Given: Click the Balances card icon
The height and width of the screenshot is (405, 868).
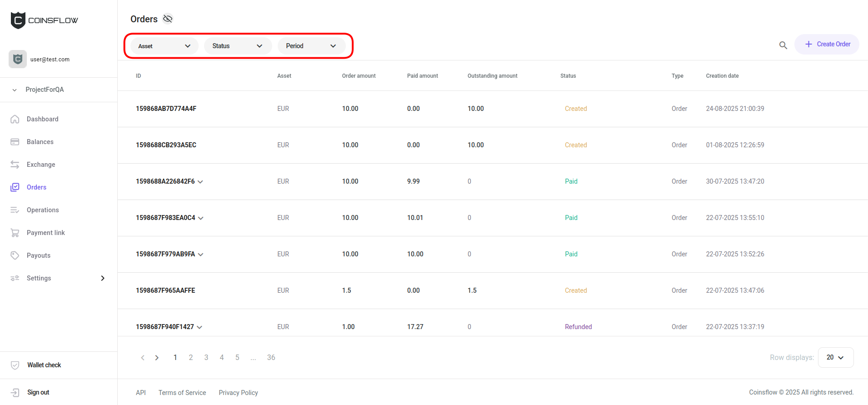Looking at the screenshot, I should [15, 142].
